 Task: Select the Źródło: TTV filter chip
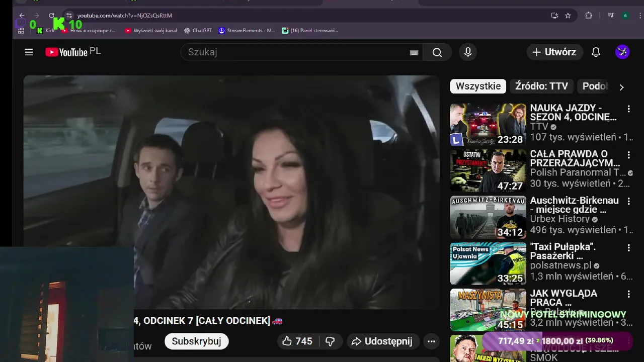pos(541,86)
